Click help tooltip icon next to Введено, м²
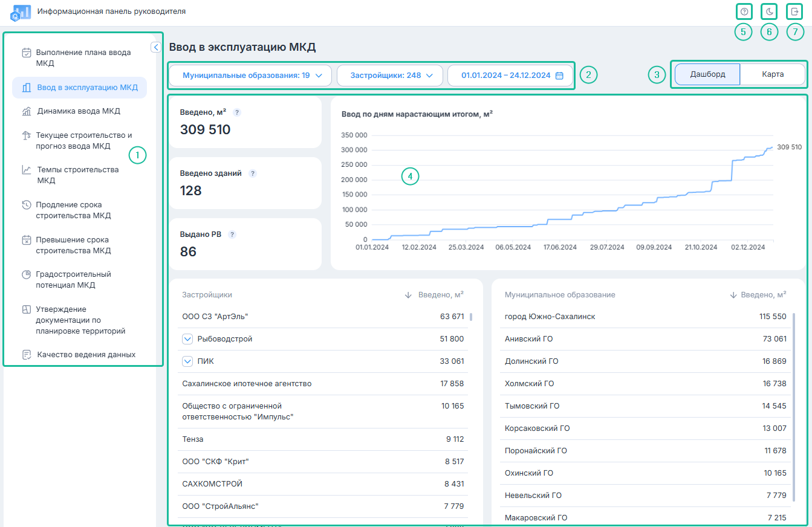 tap(237, 112)
